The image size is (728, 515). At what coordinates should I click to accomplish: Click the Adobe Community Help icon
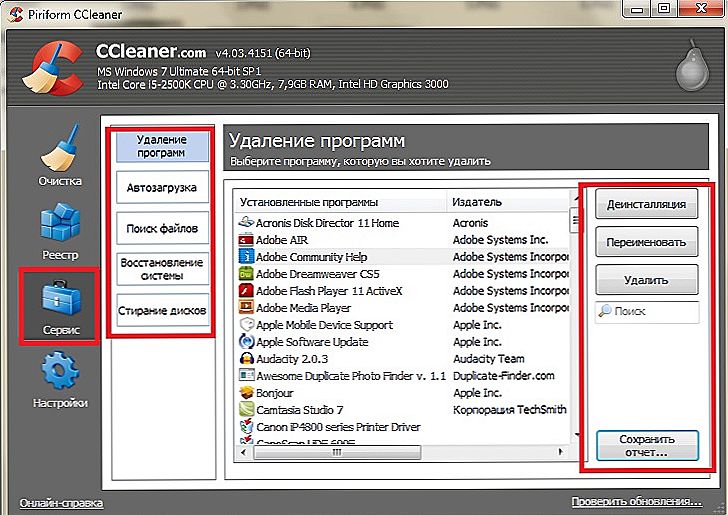246,256
